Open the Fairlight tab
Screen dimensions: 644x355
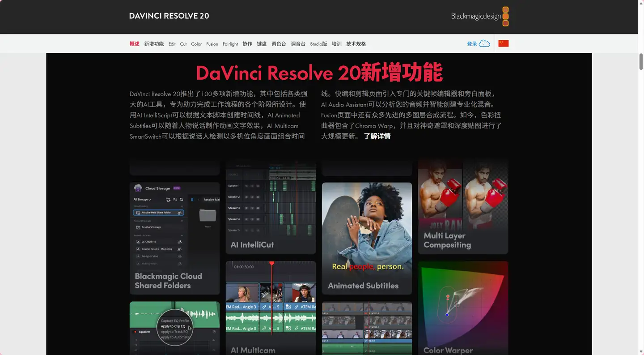(x=230, y=44)
